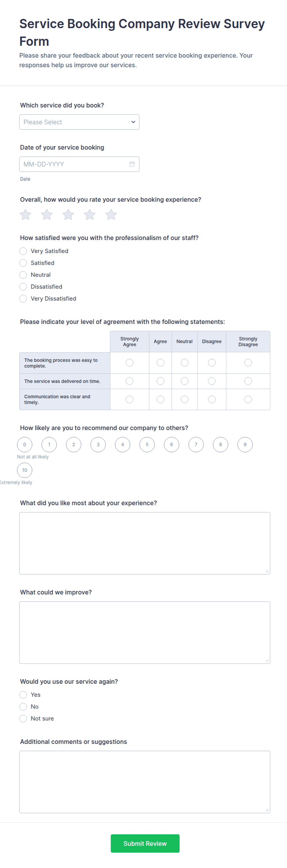
Task: Select the second rating star
Action: tap(47, 215)
